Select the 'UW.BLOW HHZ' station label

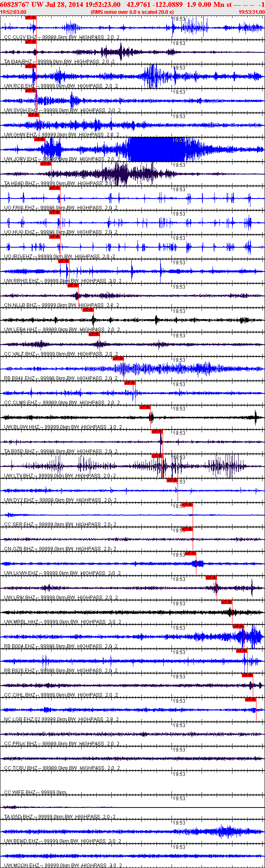tap(22, 427)
